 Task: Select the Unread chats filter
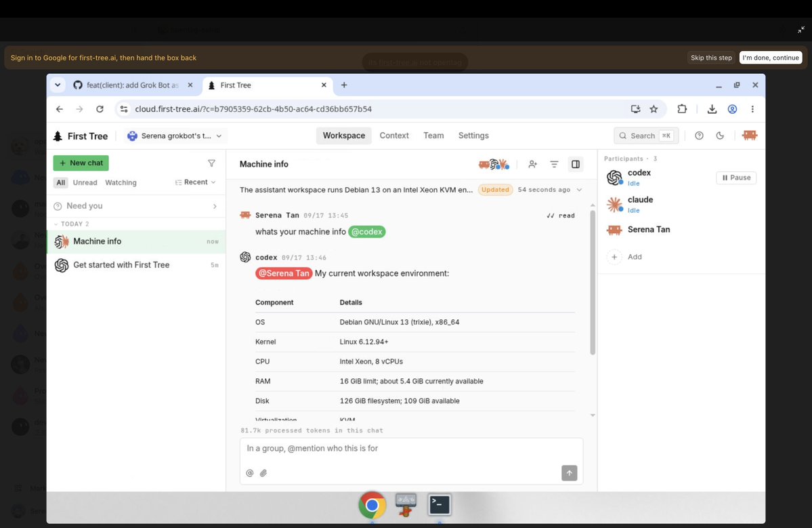tap(85, 182)
